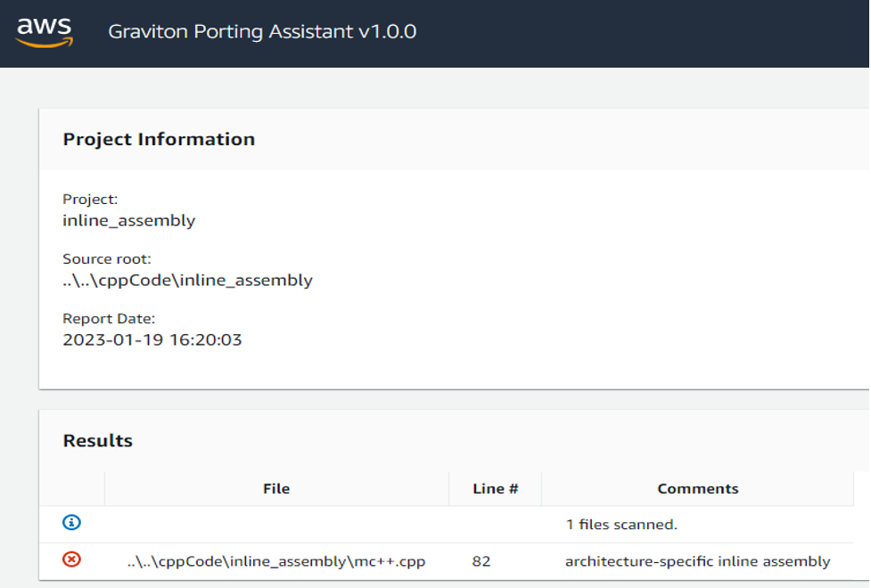The width and height of the screenshot is (871, 588).
Task: Select the Project Information heading
Action: click(159, 139)
